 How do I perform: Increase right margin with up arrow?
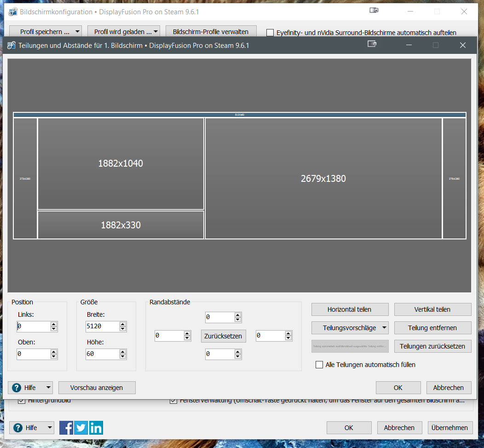click(288, 333)
